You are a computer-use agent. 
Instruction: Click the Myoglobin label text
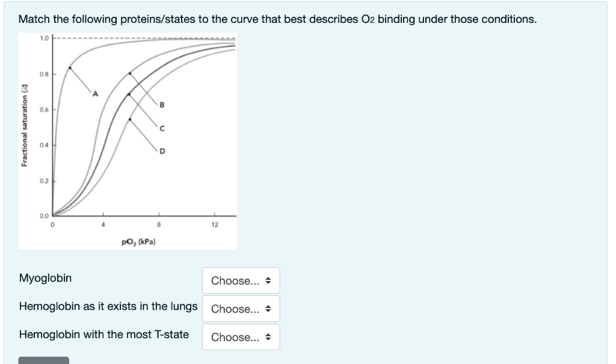pyautogui.click(x=46, y=278)
